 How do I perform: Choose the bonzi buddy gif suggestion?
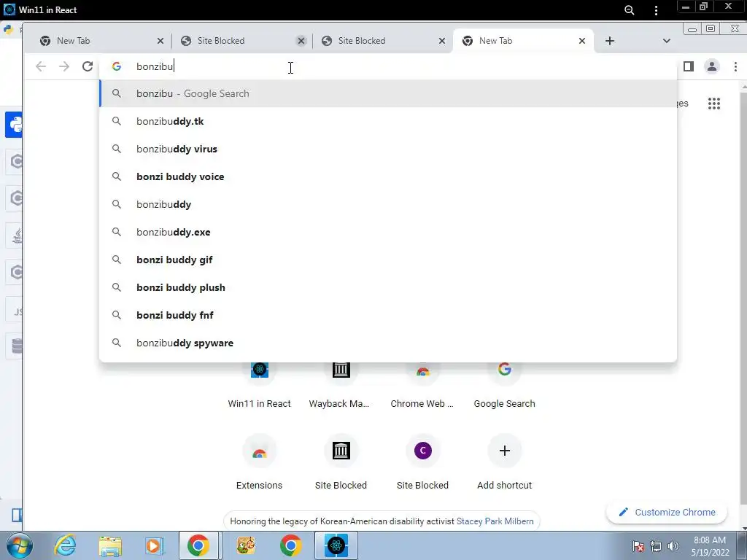click(x=388, y=260)
